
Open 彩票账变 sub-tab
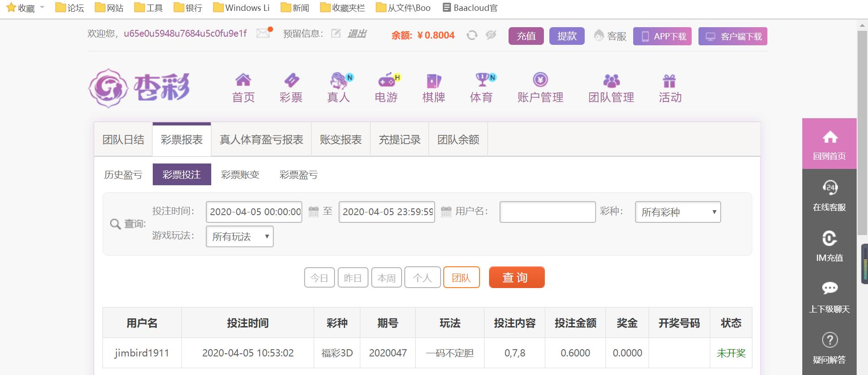pos(240,174)
